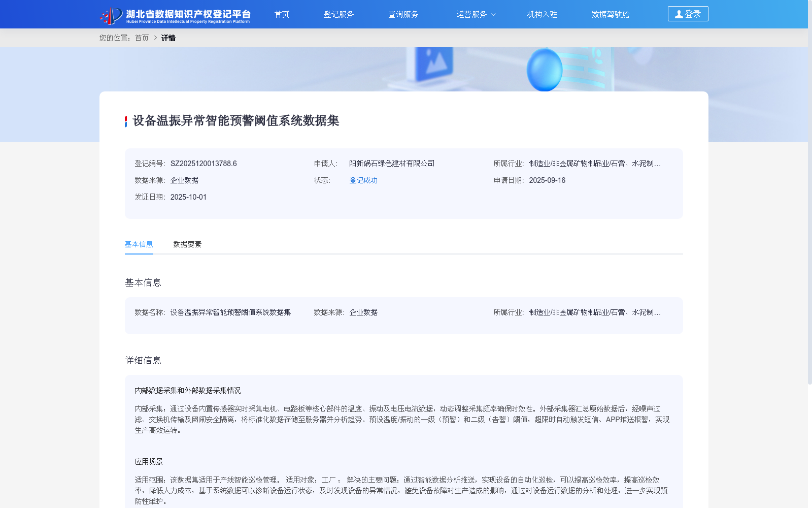The width and height of the screenshot is (812, 508).
Task: Open the 机构入驻 menu item
Action: coord(542,14)
